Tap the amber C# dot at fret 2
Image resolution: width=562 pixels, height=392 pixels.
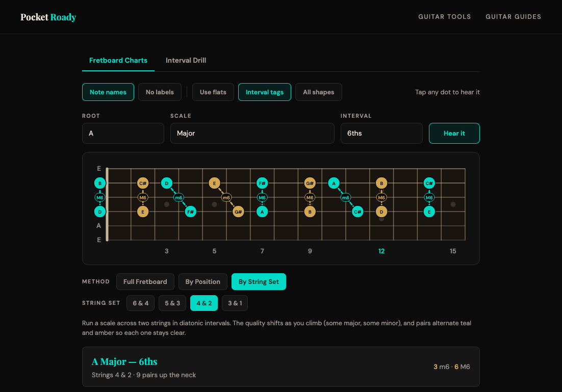tap(143, 183)
